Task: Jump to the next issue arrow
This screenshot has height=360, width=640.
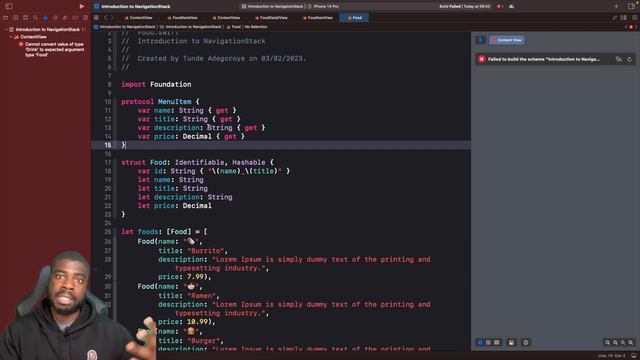Action: pyautogui.click(x=636, y=27)
